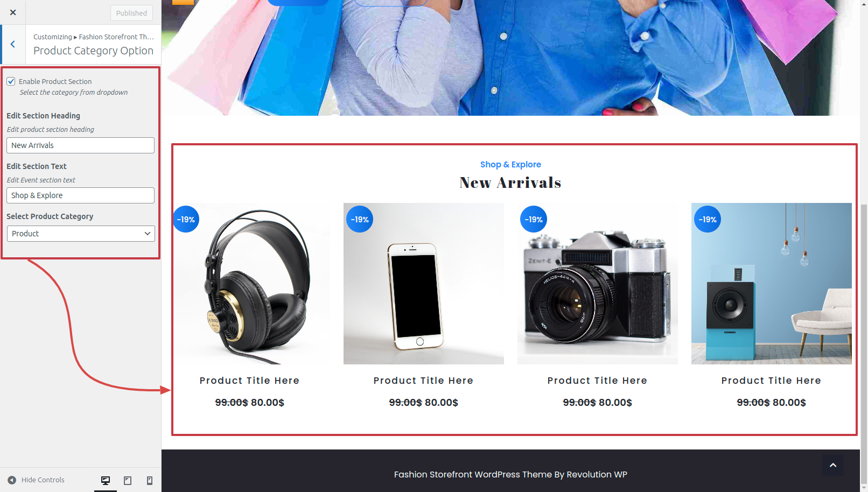The width and height of the screenshot is (868, 492).
Task: Click the section heading field containing New Arrivals
Action: 80,145
